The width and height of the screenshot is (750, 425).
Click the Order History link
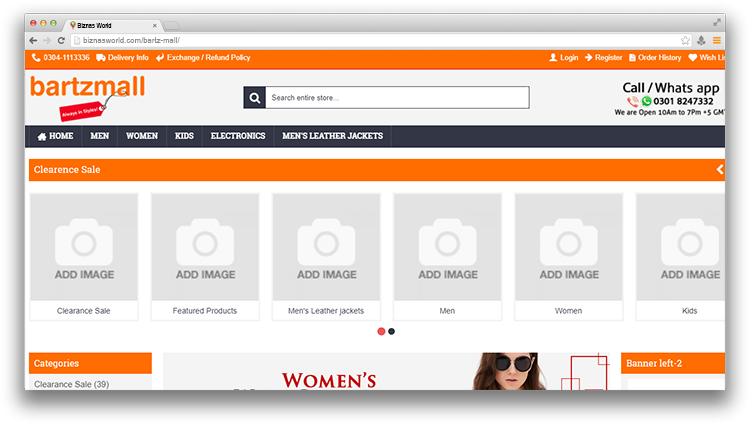click(x=654, y=58)
